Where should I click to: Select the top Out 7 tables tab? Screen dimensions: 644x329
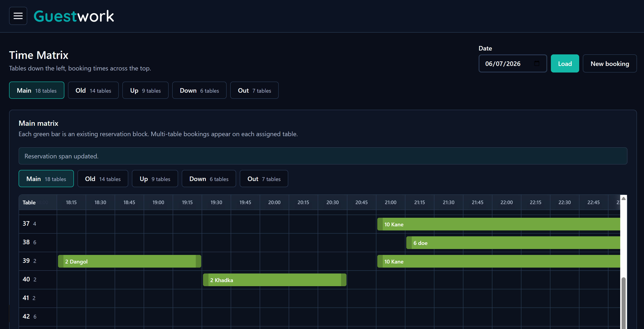(254, 90)
